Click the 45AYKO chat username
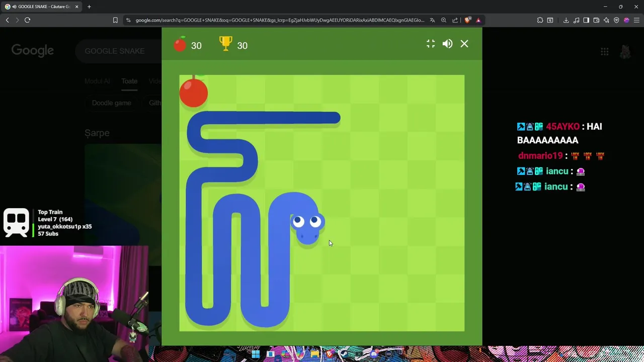This screenshot has height=362, width=644. 562,126
